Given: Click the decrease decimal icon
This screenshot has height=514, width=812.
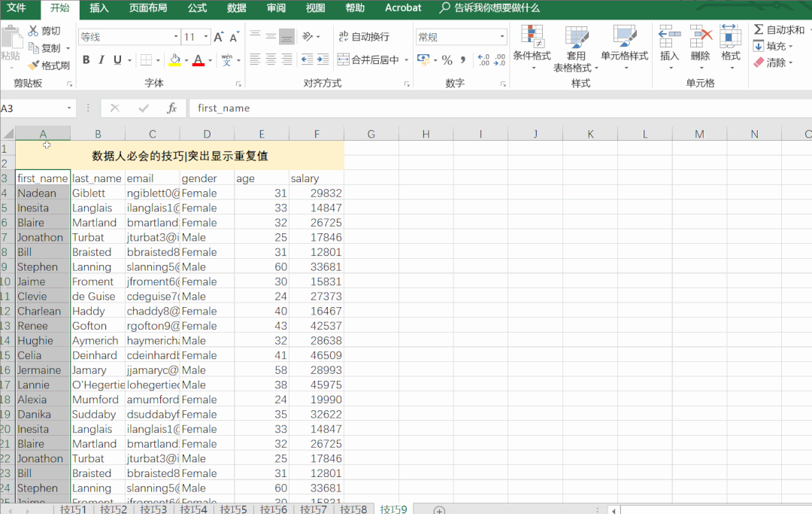Looking at the screenshot, I should point(499,59).
